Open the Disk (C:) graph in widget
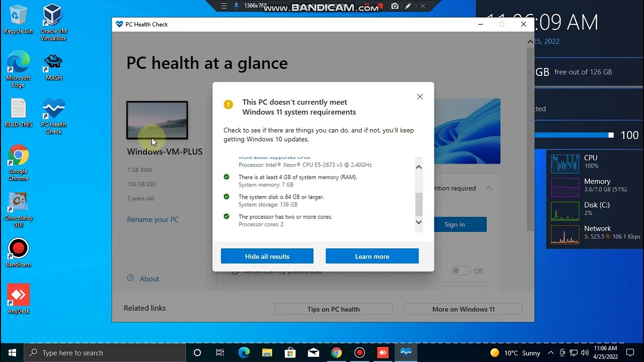Image resolution: width=644 pixels, height=362 pixels. pos(565,211)
